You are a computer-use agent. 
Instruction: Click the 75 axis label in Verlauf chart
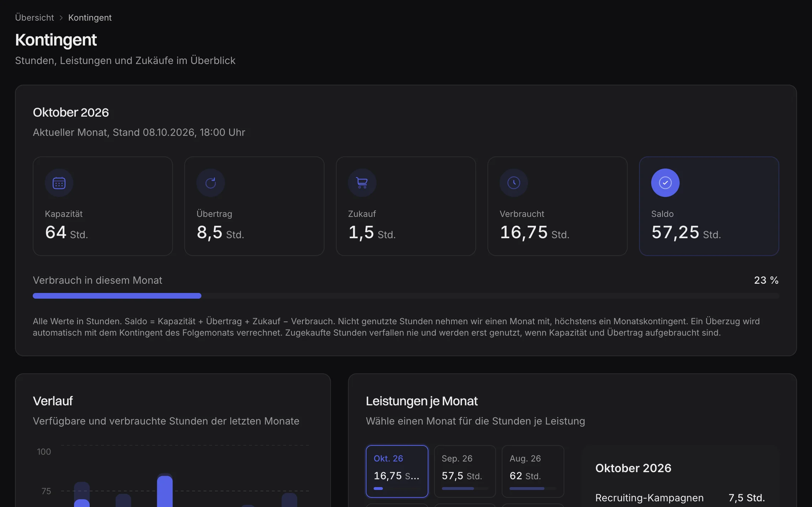46,491
